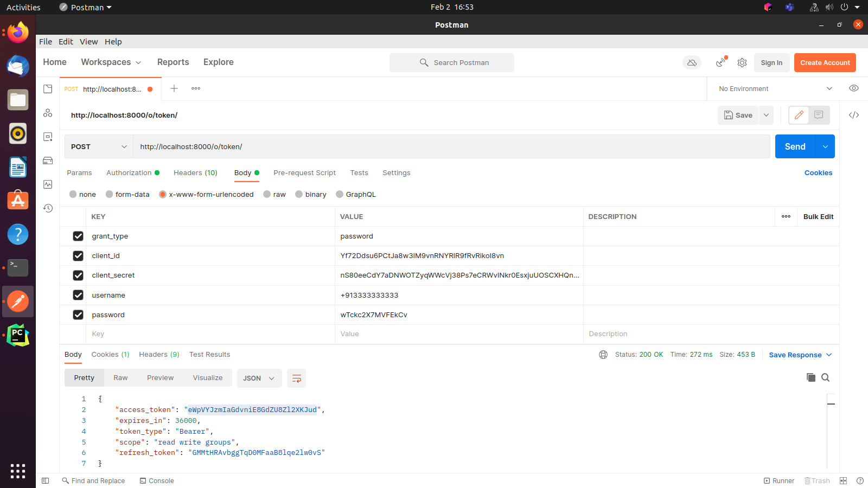
Task: Click Bulk Edit
Action: (x=818, y=216)
